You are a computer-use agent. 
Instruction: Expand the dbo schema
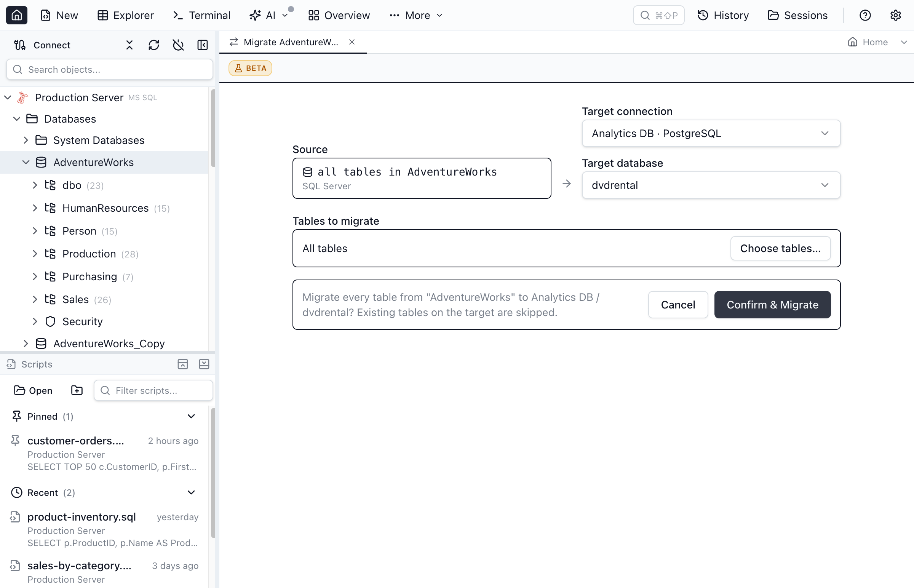pos(35,185)
